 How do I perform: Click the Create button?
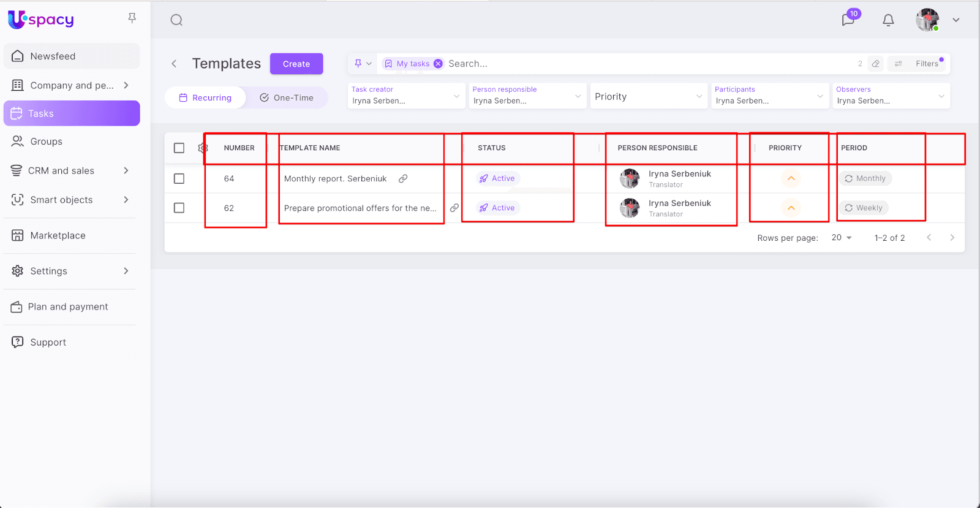click(296, 64)
